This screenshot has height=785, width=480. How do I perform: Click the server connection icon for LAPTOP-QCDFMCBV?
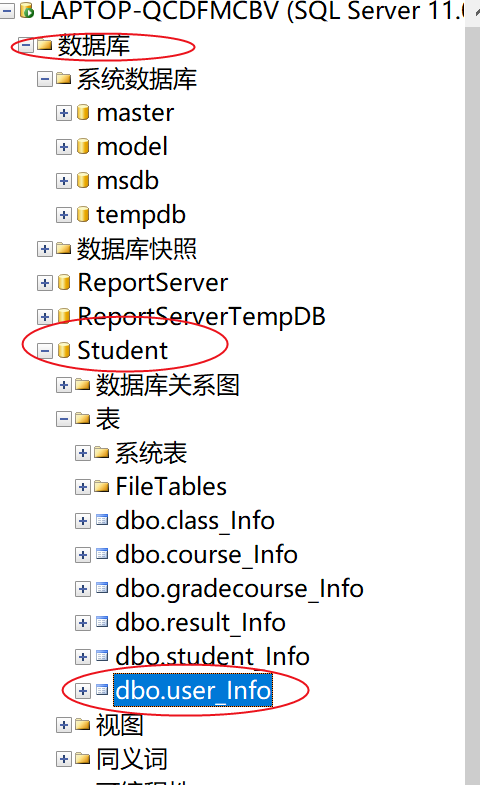[x=27, y=10]
